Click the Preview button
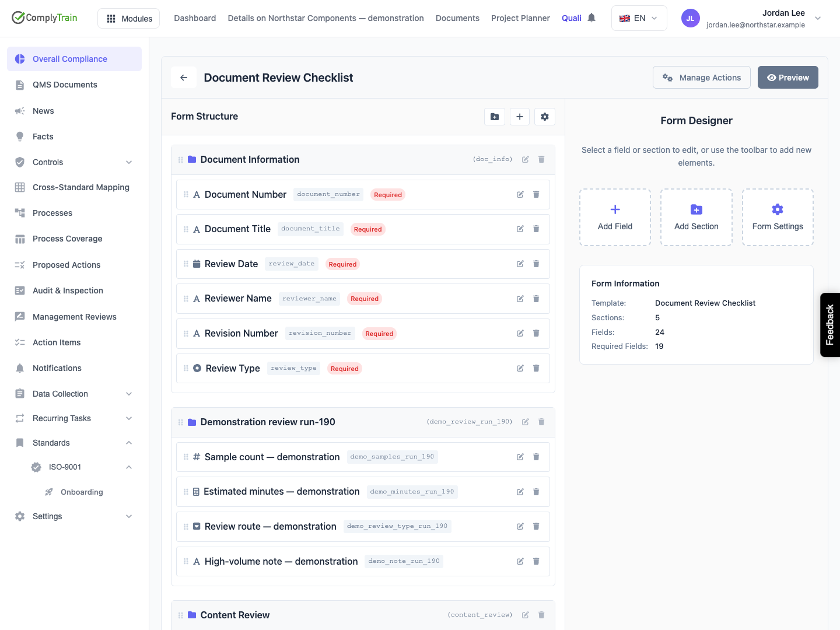Screen dimensions: 840x630 pyautogui.click(x=788, y=78)
